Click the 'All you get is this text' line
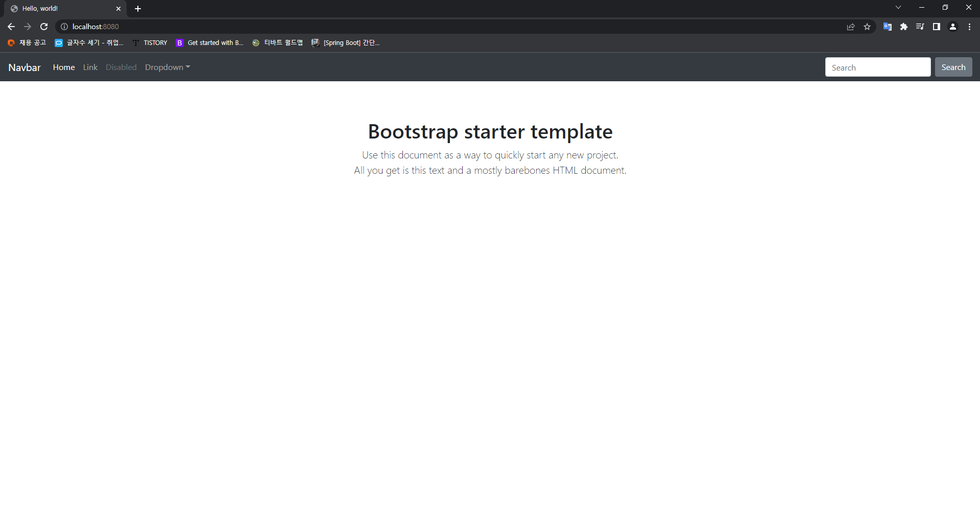Viewport: 980px width, 530px height. pyautogui.click(x=490, y=170)
